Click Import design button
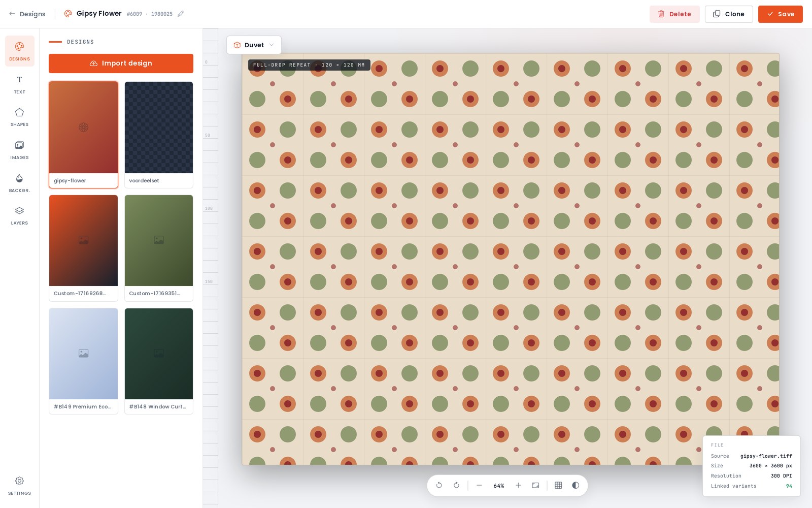 [121, 63]
